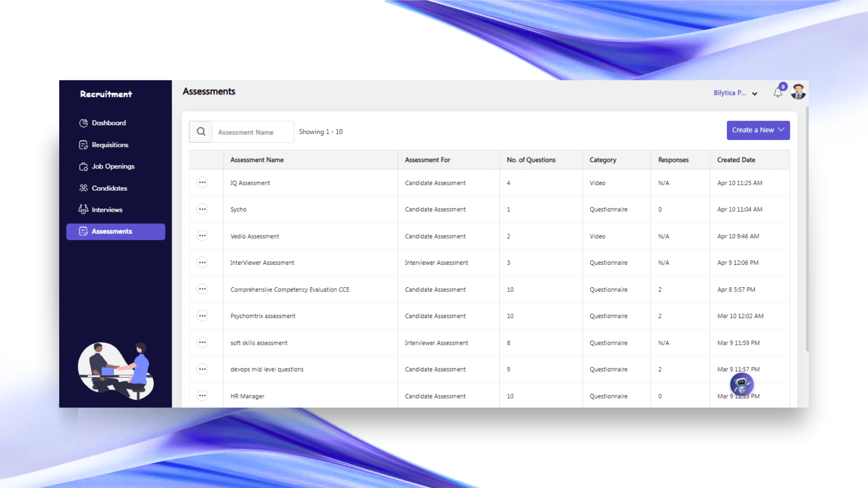Click the Assessment Name search field
Screen dimensions: 868x488
point(253,132)
